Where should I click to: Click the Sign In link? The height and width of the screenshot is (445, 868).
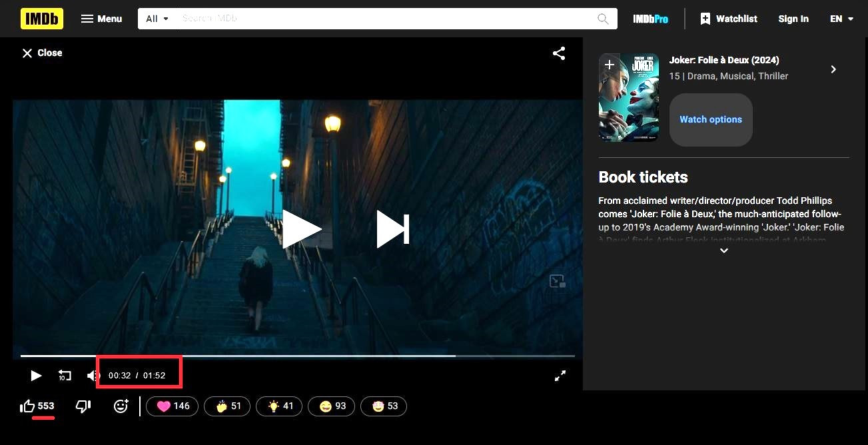(793, 19)
